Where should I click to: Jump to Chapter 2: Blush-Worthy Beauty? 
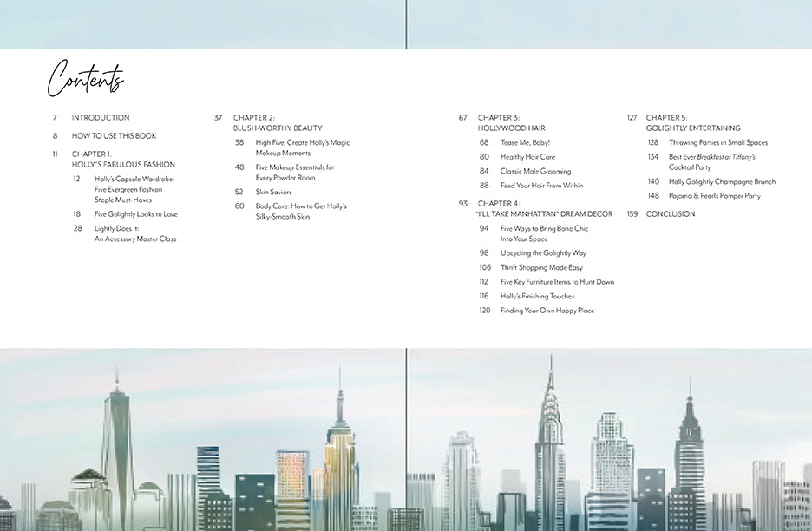278,123
